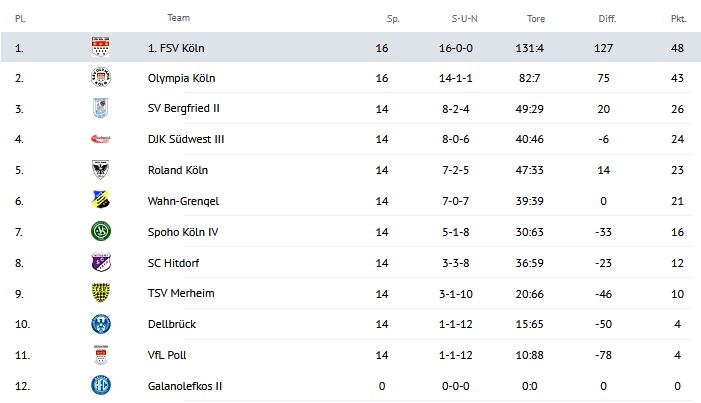Open the Olympia Köln team page
Image resolution: width=701 pixels, height=403 pixels.
pos(181,78)
